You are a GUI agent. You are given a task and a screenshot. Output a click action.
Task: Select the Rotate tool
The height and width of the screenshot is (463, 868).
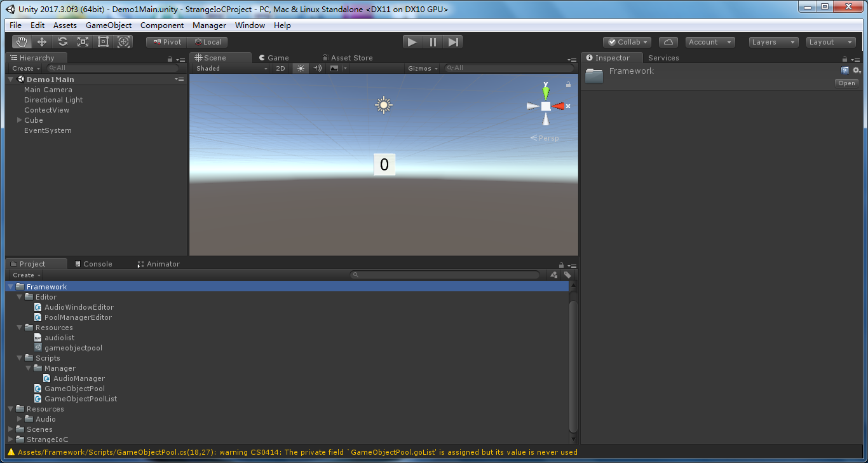(x=62, y=42)
